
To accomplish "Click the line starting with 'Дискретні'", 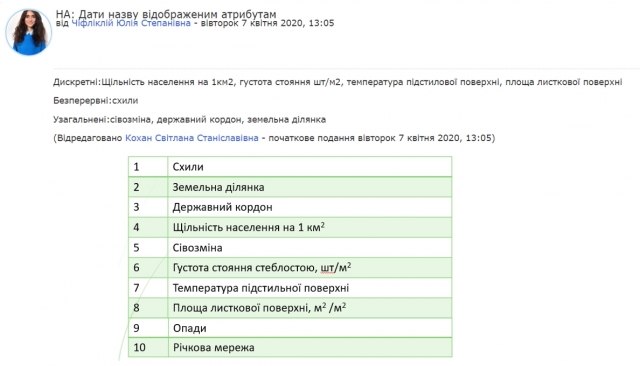I will pyautogui.click(x=338, y=82).
